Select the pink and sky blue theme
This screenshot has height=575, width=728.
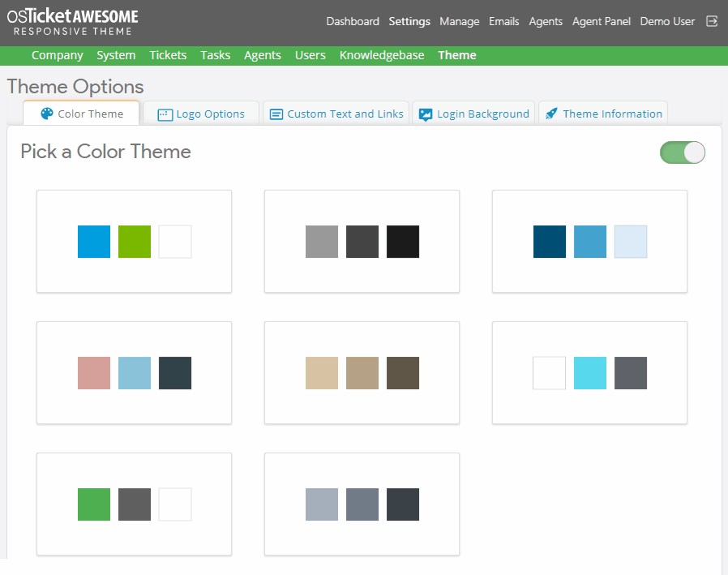(135, 372)
